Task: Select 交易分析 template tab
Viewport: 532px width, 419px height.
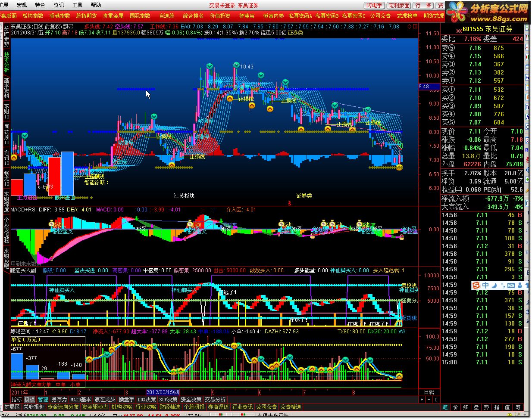Action: click(x=215, y=400)
